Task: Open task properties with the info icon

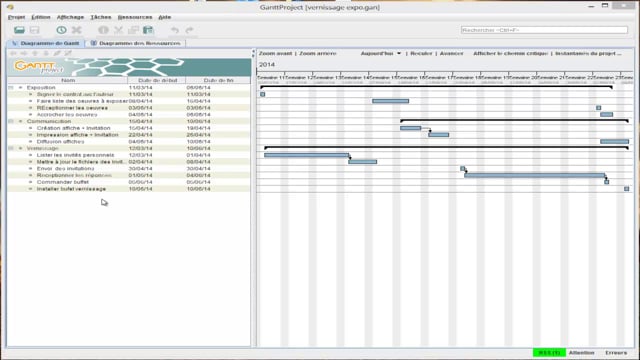Action: [103, 30]
